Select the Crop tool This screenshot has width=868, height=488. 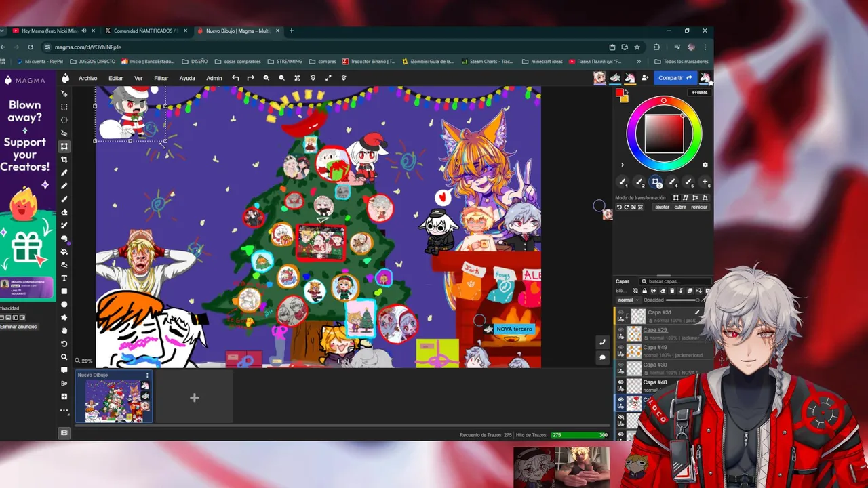64,159
